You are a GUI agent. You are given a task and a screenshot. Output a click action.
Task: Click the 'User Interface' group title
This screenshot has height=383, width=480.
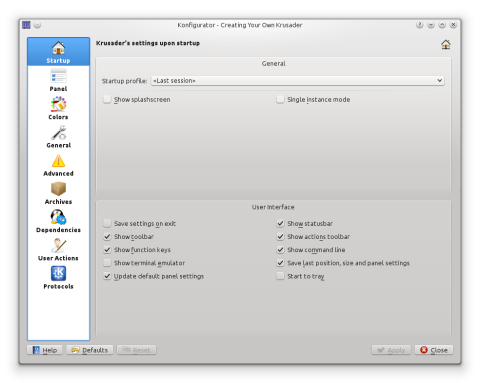click(x=273, y=207)
